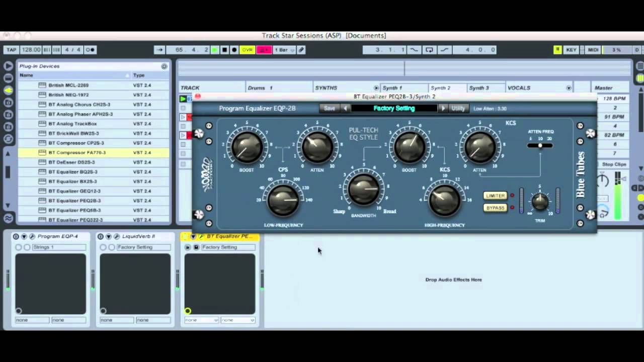The image size is (644, 362).
Task: Select BT DeEsser DS2S-3 plug-in
Action: tap(94, 162)
